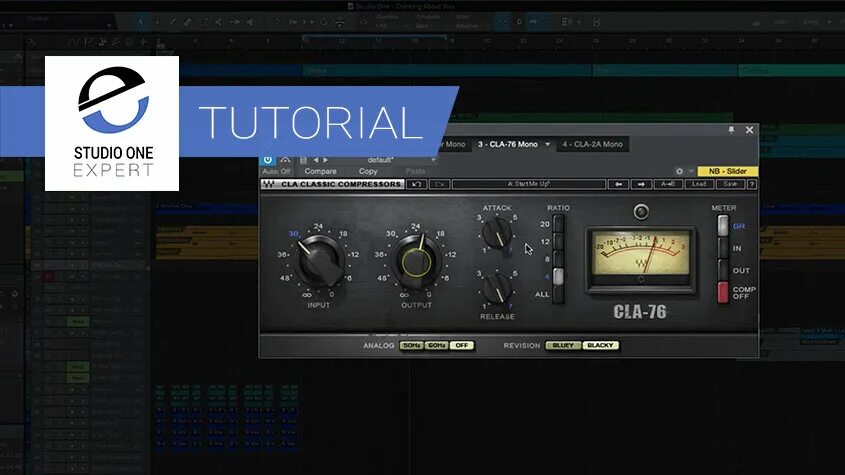Select ratio 20 button
This screenshot has height=475, width=845.
(x=558, y=224)
